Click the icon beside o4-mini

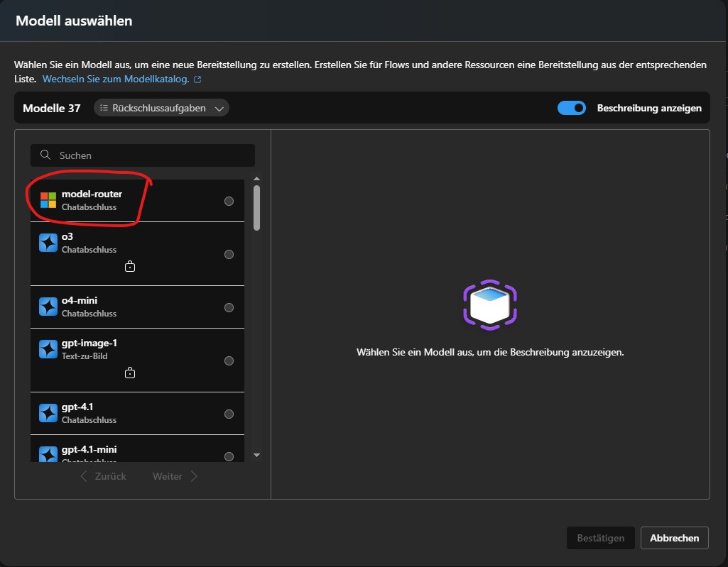[x=48, y=307]
